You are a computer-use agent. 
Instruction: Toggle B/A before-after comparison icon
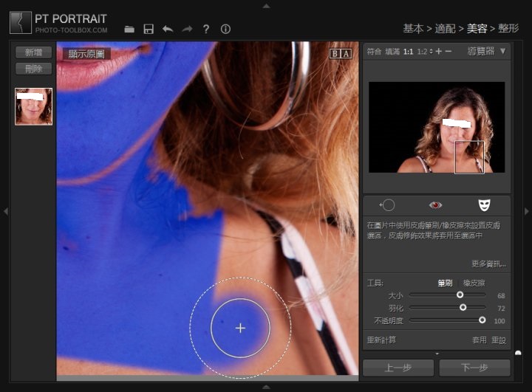point(341,54)
